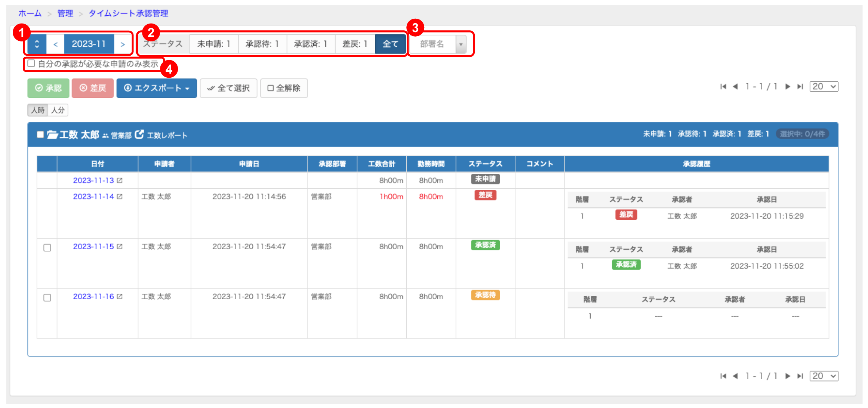Go to next month with the > arrow
The height and width of the screenshot is (408, 868).
pos(123,44)
